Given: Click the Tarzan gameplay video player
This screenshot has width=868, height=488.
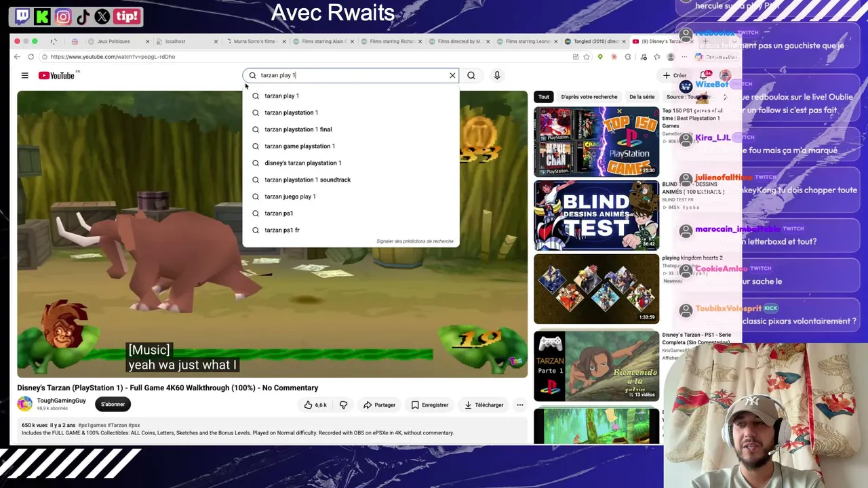Looking at the screenshot, I should click(x=272, y=234).
